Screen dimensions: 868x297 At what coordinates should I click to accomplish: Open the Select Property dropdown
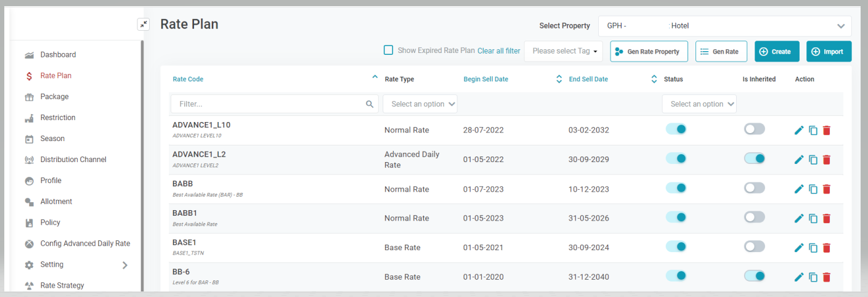tap(724, 26)
